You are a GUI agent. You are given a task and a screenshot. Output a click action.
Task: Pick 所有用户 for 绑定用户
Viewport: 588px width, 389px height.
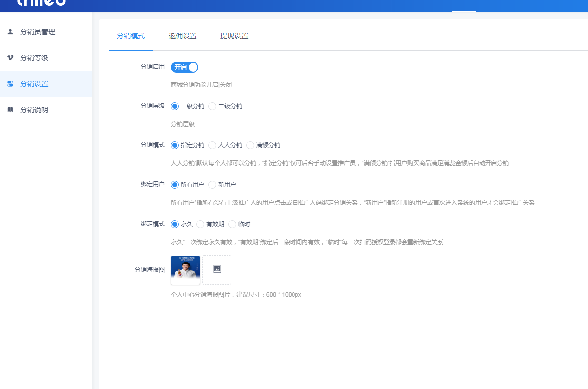coord(175,185)
